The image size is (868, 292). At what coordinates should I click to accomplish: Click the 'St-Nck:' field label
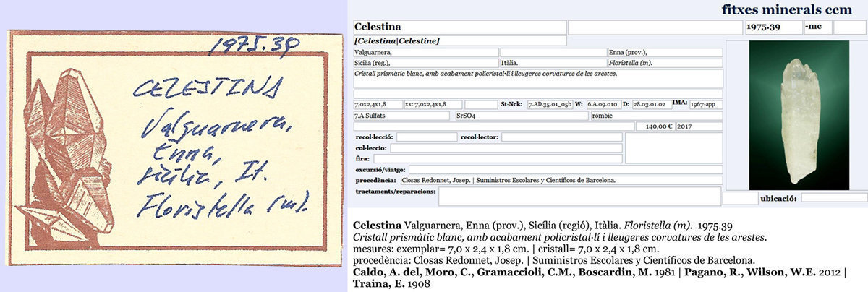click(x=512, y=104)
